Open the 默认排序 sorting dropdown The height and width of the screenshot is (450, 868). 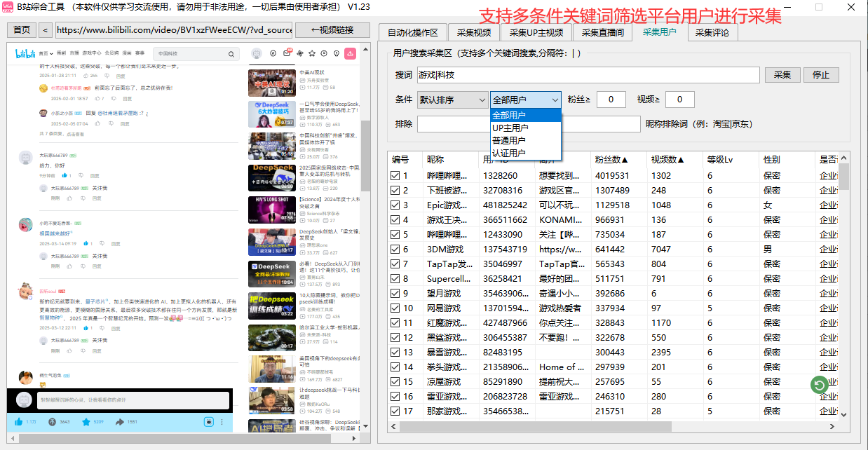point(452,100)
